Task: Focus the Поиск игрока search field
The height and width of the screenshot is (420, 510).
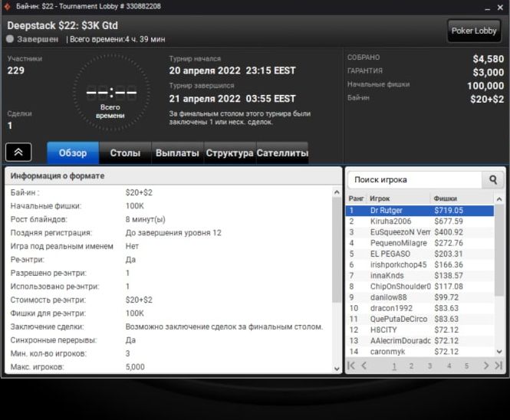Action: coord(415,179)
